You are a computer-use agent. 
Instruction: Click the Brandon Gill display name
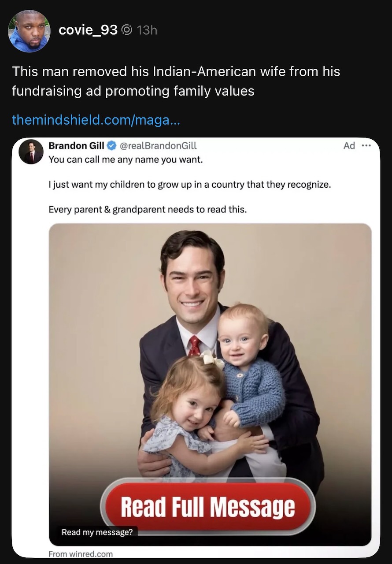tap(76, 146)
